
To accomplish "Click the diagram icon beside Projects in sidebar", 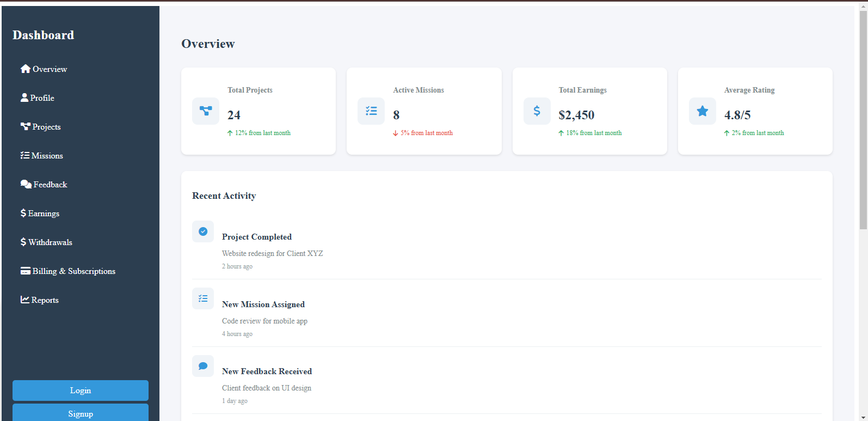I will (x=26, y=126).
